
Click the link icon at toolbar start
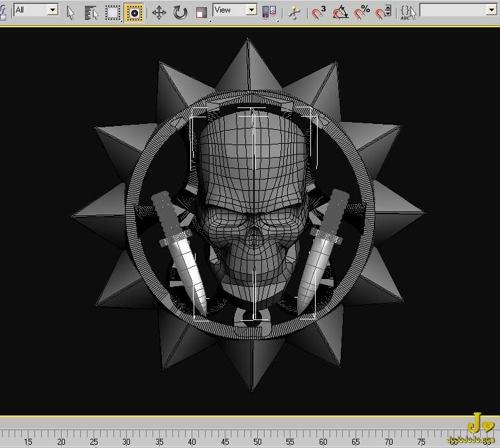pyautogui.click(x=3, y=13)
